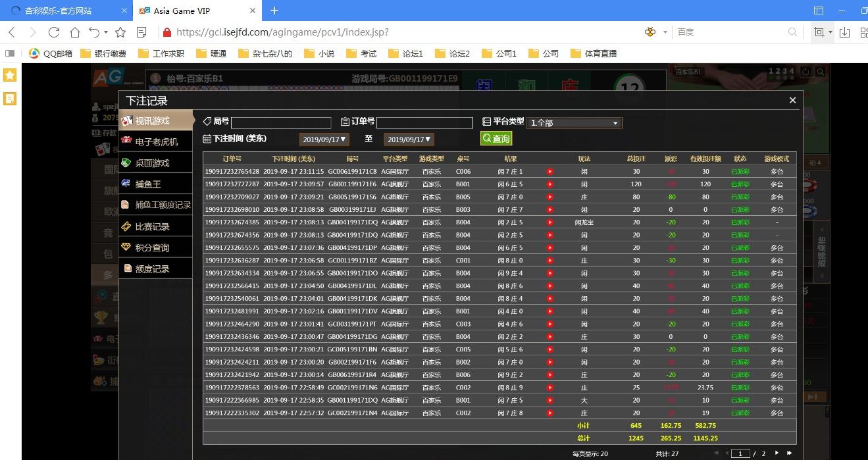
Task: Open new browser tab with plus icon
Action: pyautogui.click(x=274, y=11)
